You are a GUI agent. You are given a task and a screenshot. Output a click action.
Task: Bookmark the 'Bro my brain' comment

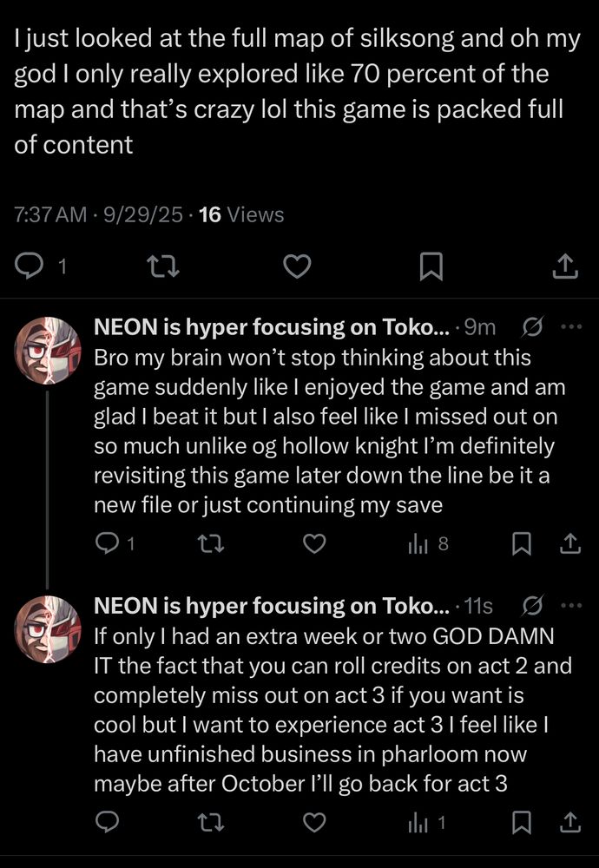521,544
